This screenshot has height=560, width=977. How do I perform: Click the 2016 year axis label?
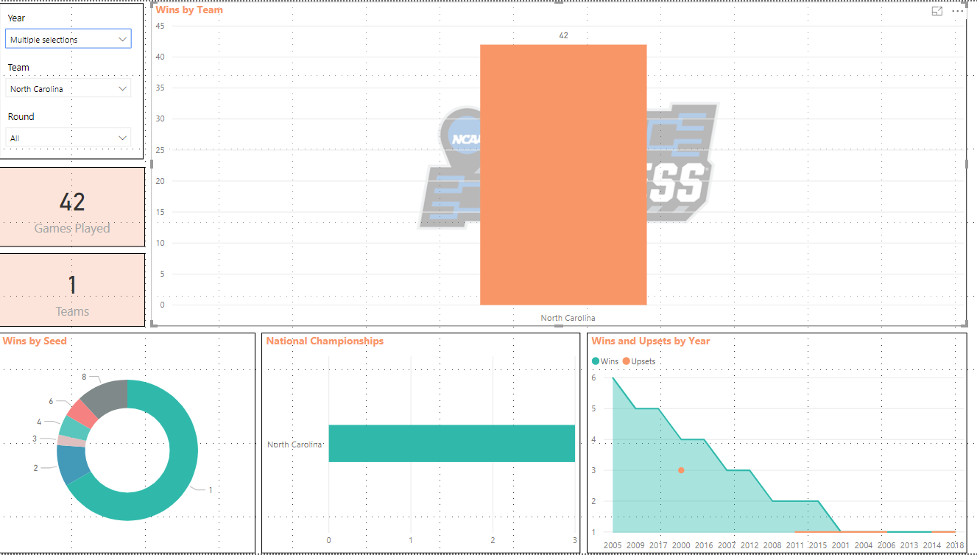704,545
